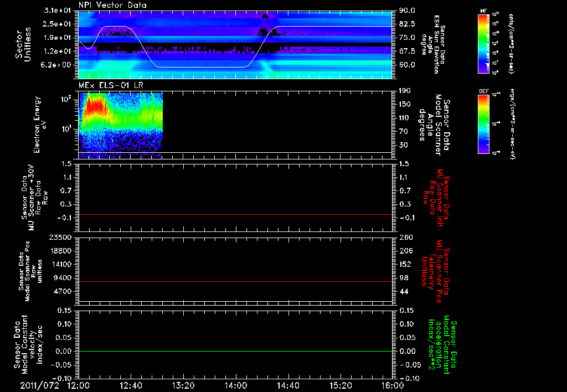Click the 150 scanner angle tick label
This screenshot has height=392, width=567.
tap(405, 105)
